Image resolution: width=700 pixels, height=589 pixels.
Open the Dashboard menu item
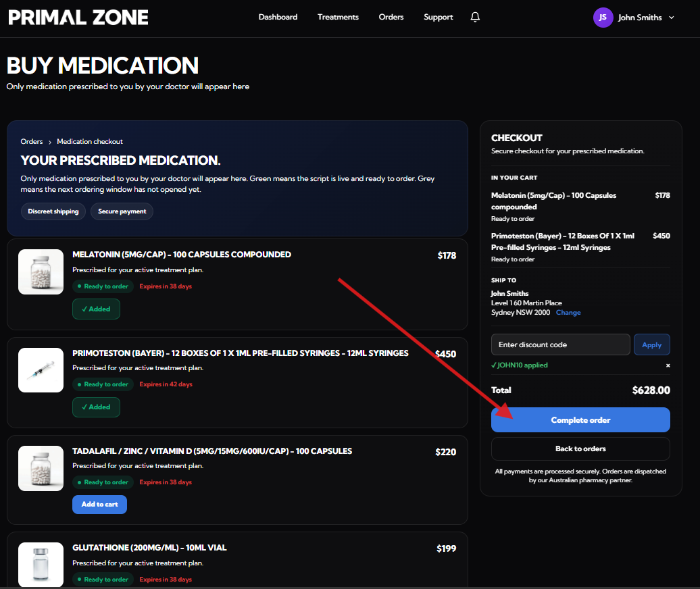(x=278, y=17)
